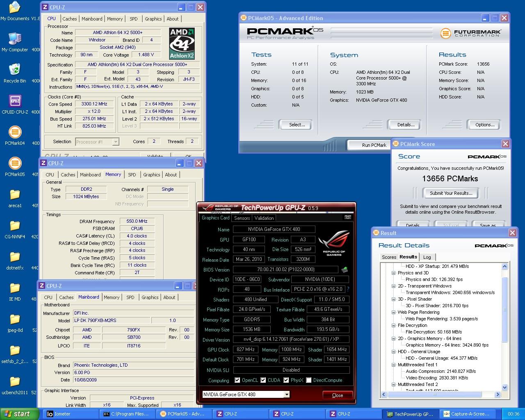Toggle DirectCompute checkbox in GPU-Z
The height and width of the screenshot is (420, 525).
point(309,380)
